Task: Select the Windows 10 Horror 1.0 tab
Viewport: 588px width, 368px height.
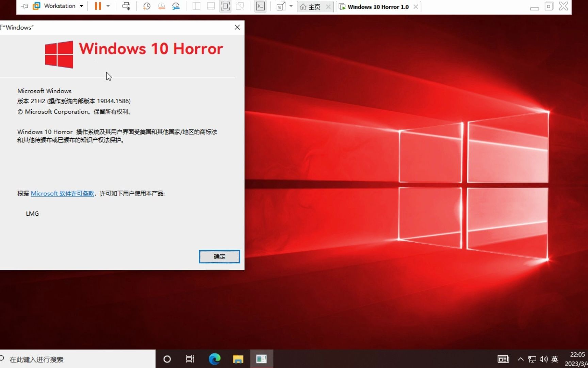Action: point(378,7)
